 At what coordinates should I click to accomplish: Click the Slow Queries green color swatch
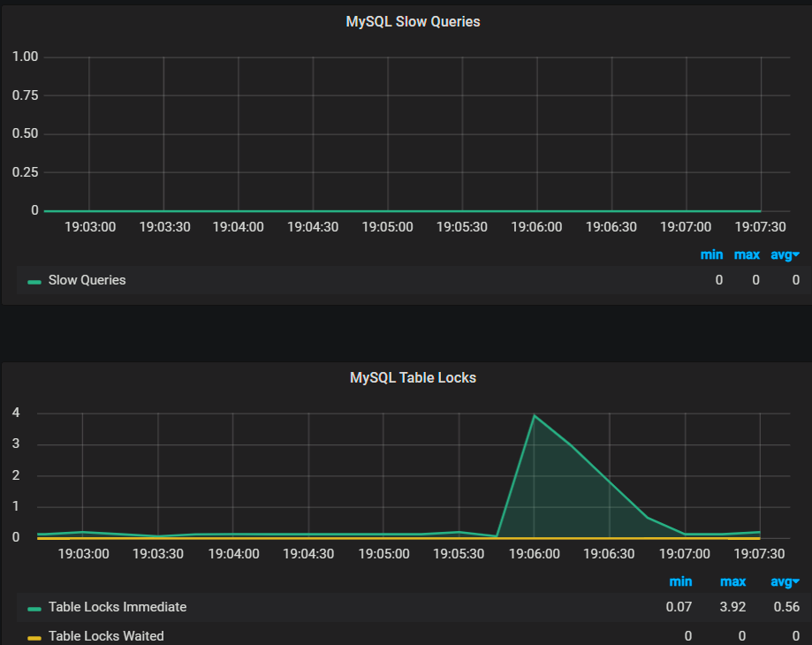tap(34, 282)
